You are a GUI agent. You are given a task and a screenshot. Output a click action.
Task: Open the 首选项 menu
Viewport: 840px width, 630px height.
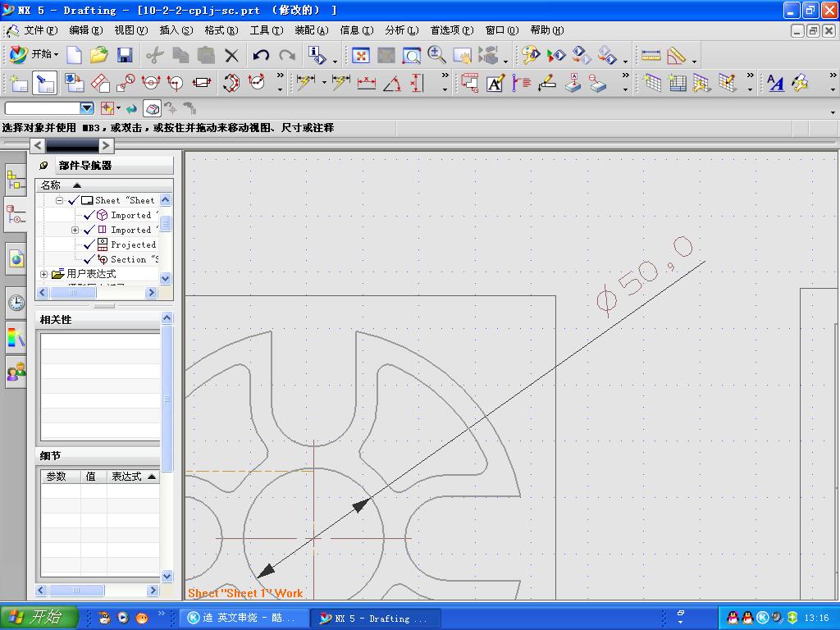[451, 30]
